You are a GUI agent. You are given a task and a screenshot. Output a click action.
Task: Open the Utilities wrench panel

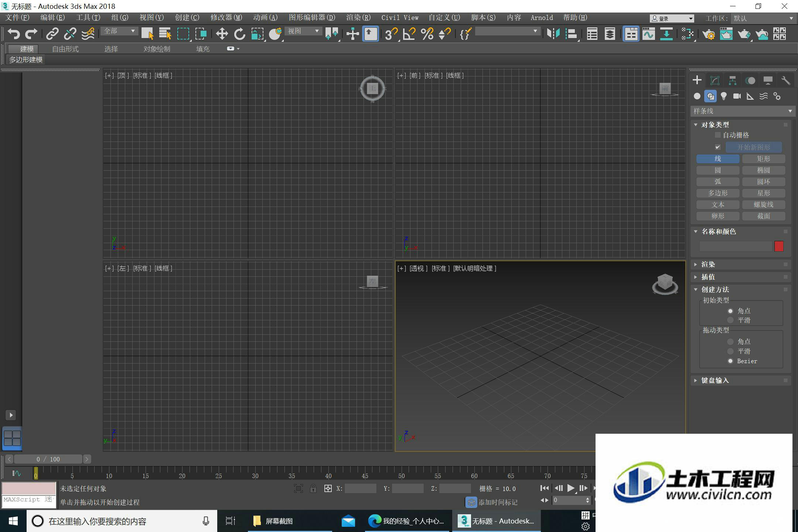point(785,81)
